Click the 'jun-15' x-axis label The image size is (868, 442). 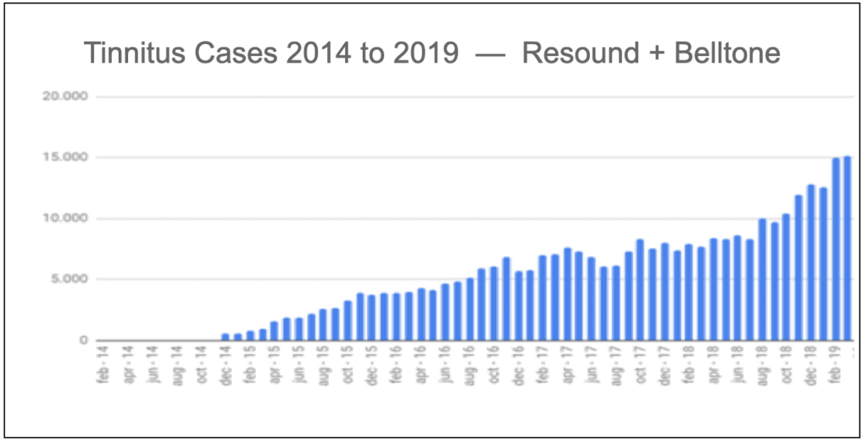pos(299,365)
